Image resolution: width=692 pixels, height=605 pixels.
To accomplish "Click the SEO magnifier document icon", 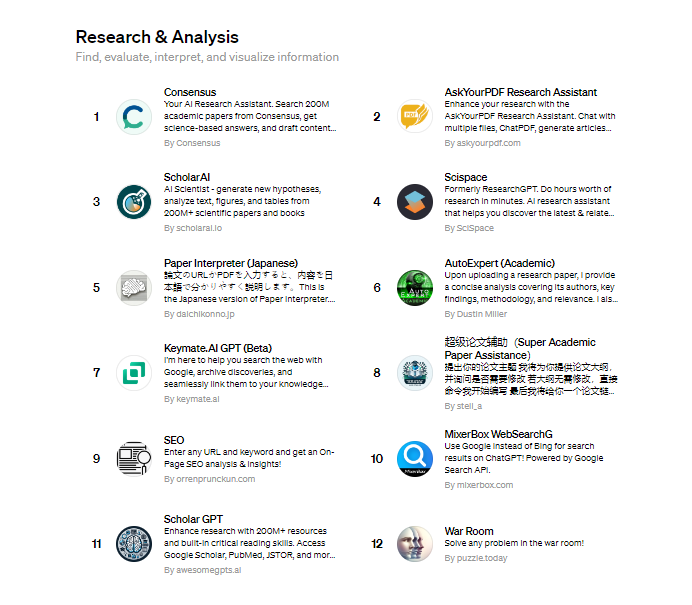I will [133, 459].
